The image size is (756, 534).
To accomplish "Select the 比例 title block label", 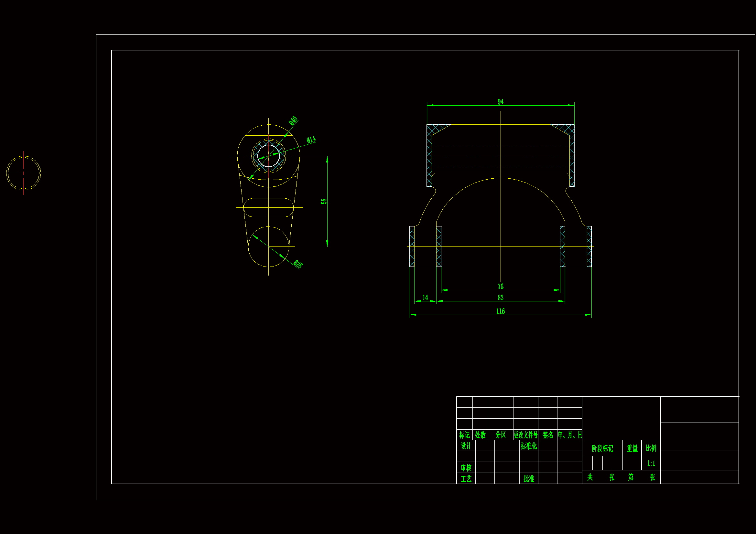I will (x=651, y=448).
